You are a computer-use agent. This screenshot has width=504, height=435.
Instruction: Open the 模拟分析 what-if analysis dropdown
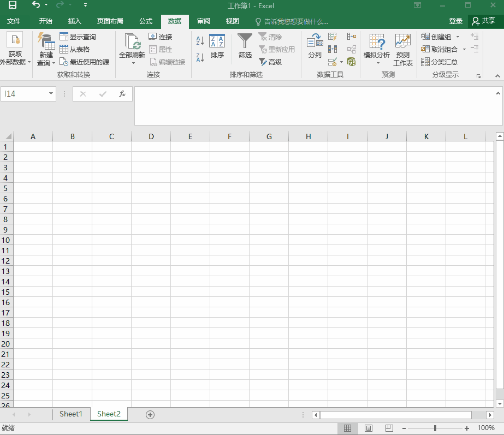pos(377,49)
